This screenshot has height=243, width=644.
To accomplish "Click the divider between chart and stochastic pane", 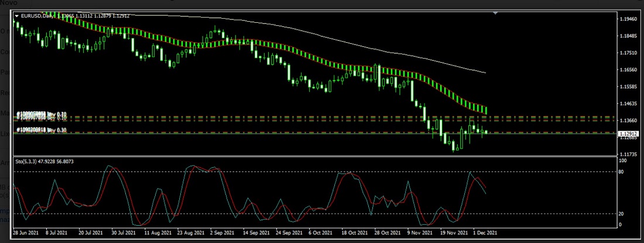I will click(316, 156).
